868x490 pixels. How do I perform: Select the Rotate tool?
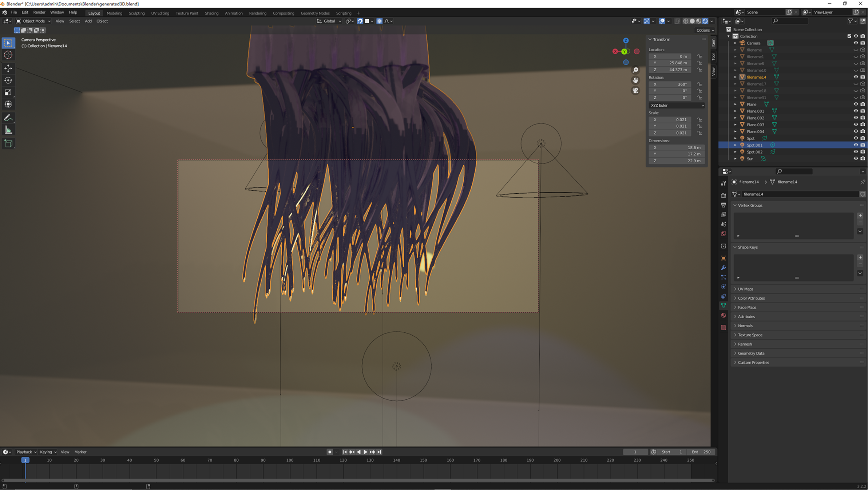[x=8, y=80]
